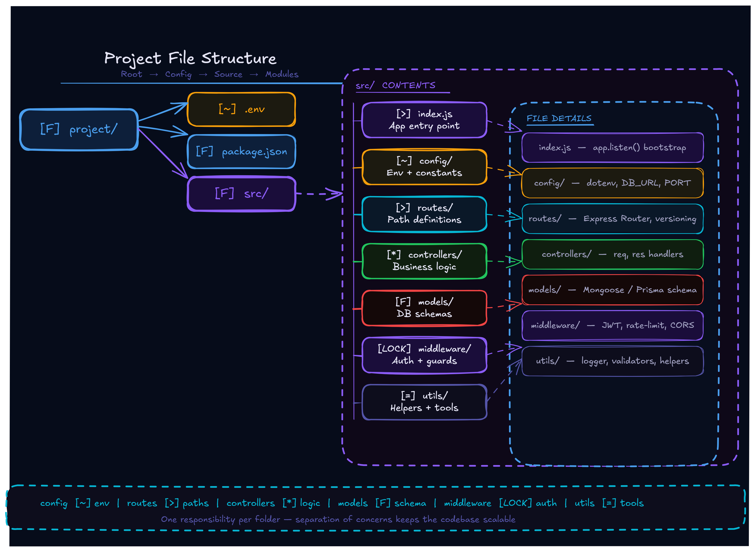756x553 pixels.
Task: Select the utils/ Helpers + tools box
Action: coord(424,402)
